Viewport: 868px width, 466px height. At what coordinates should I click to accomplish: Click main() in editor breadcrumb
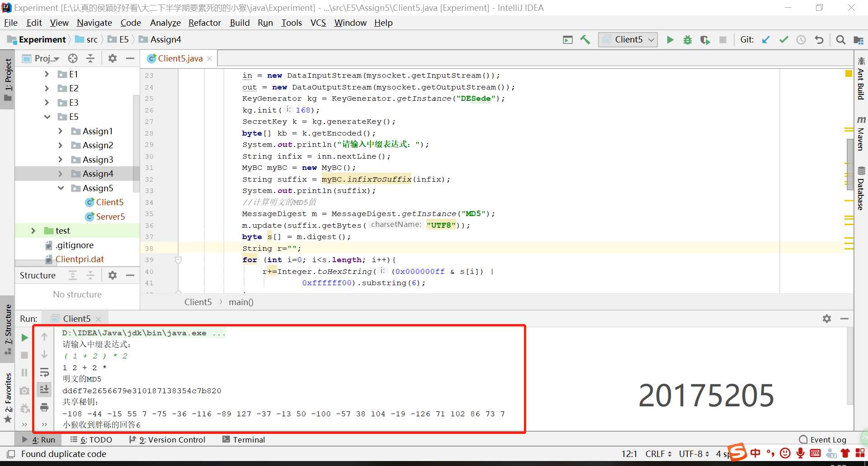tap(241, 302)
